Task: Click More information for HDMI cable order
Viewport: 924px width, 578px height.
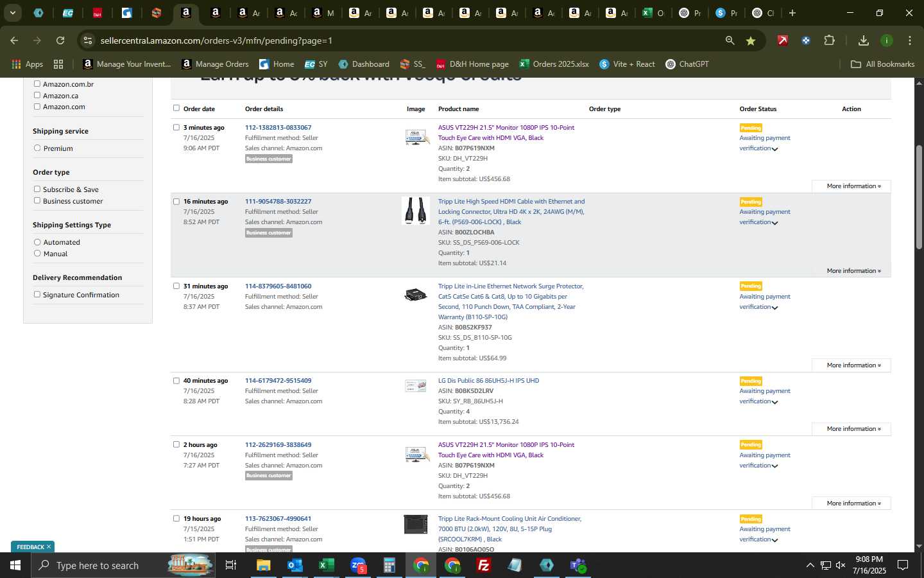Action: pos(851,271)
